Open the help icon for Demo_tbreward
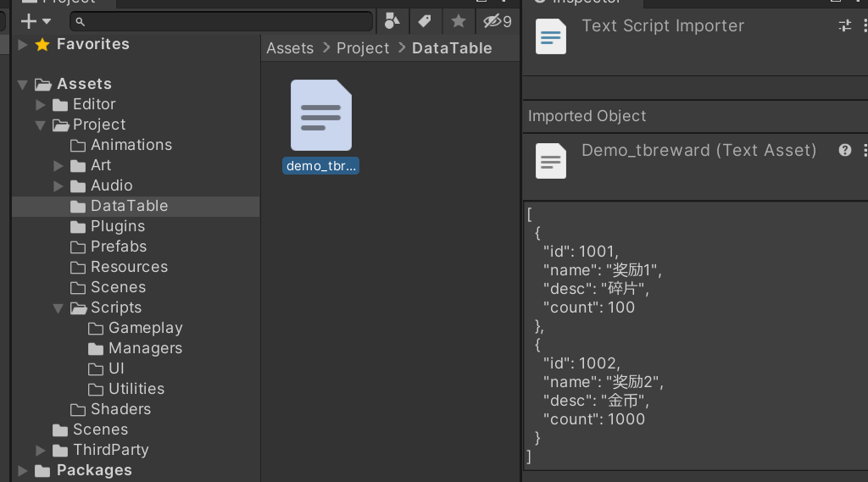The width and height of the screenshot is (868, 482). tap(844, 150)
